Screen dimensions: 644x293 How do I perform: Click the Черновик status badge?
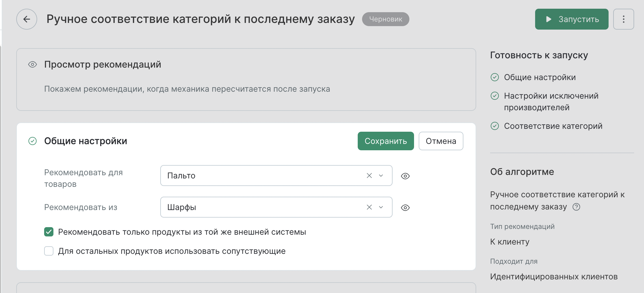point(386,19)
